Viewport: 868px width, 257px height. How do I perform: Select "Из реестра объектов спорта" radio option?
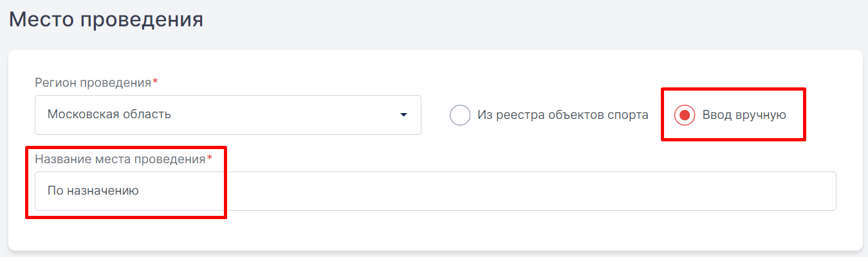(x=460, y=116)
